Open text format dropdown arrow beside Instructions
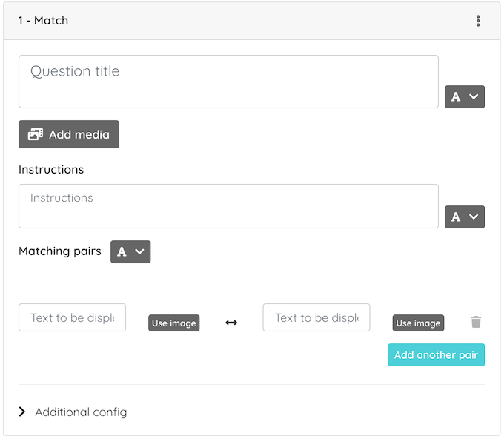504x439 pixels. tap(473, 217)
